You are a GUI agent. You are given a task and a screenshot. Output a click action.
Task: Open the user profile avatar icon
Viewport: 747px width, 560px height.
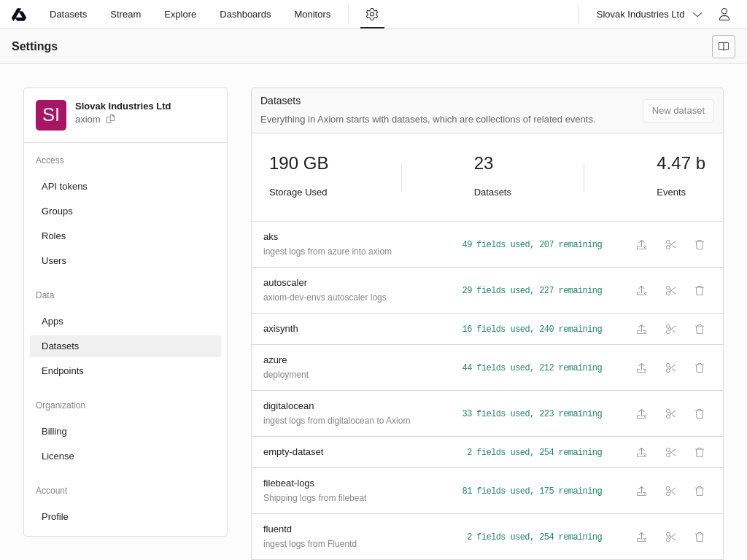pyautogui.click(x=724, y=15)
